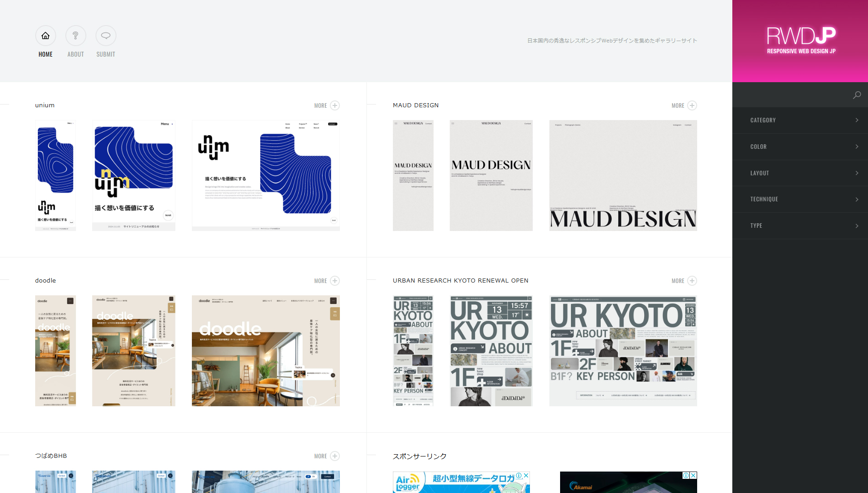Open unium desktop screenshot thumbnail

tap(266, 176)
